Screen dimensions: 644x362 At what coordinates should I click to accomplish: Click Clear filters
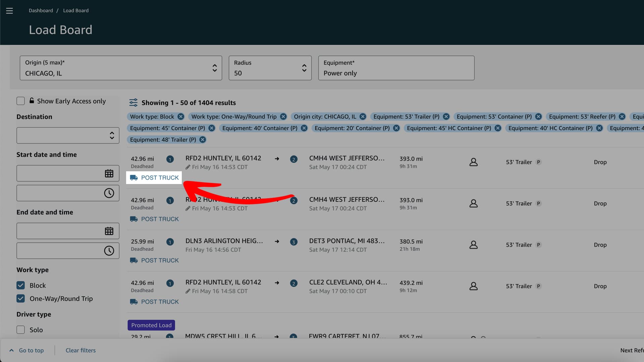click(80, 350)
